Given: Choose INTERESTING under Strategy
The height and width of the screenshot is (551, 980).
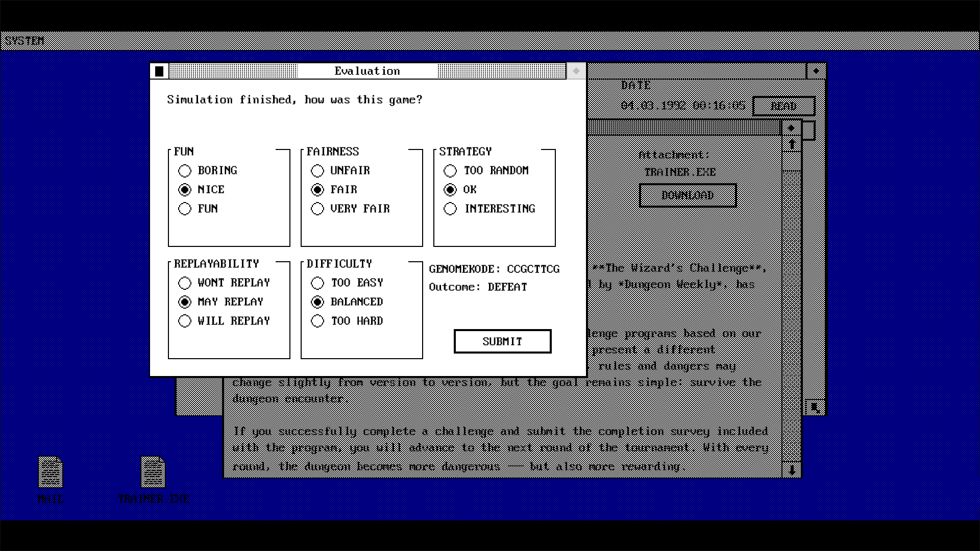Looking at the screenshot, I should pos(450,209).
